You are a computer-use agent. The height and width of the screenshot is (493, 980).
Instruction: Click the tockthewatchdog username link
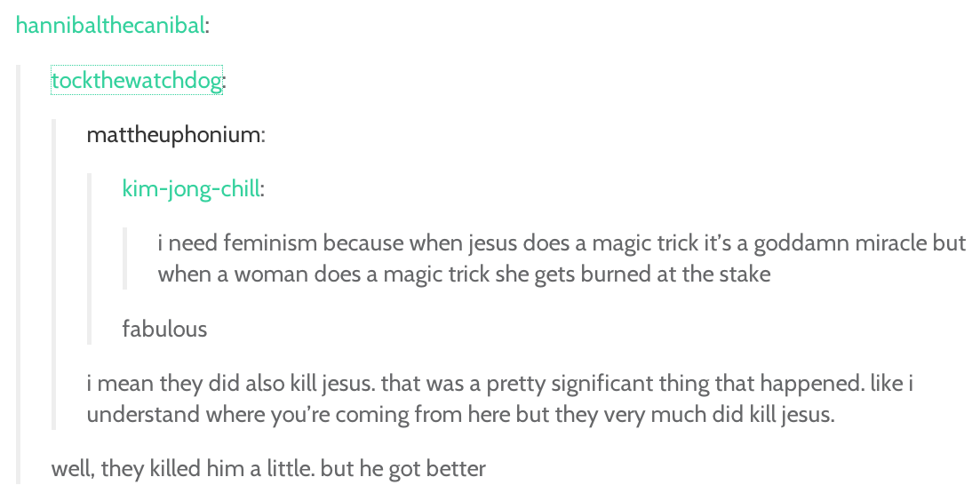tap(136, 81)
